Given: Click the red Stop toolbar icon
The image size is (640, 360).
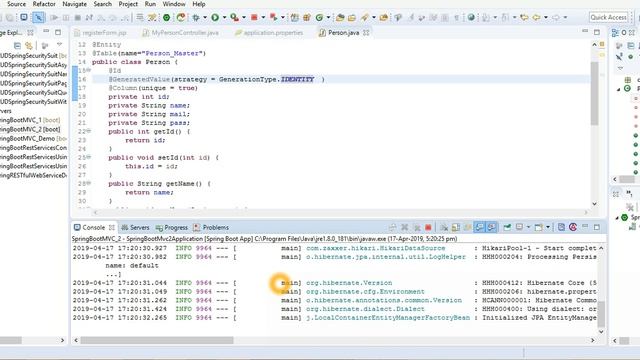Looking at the screenshot, I should (254, 18).
